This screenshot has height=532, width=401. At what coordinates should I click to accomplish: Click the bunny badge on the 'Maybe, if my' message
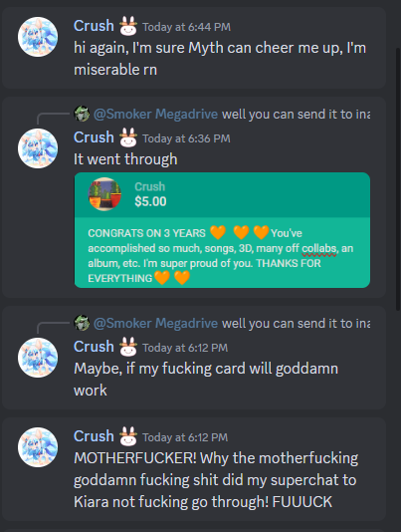[128, 347]
